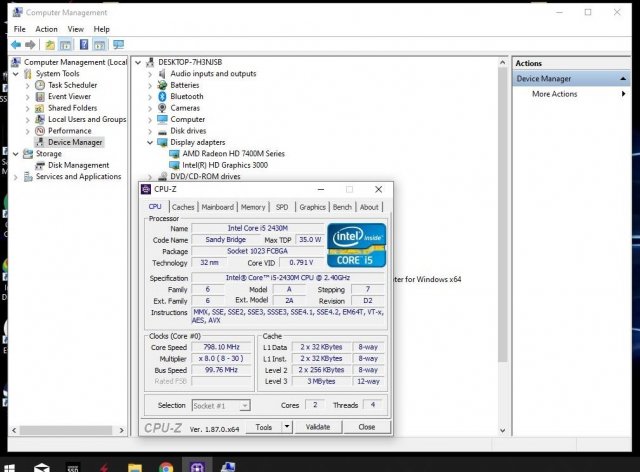Open the Tools dropdown arrow in CPU-Z
This screenshot has width=640, height=472.
click(287, 427)
